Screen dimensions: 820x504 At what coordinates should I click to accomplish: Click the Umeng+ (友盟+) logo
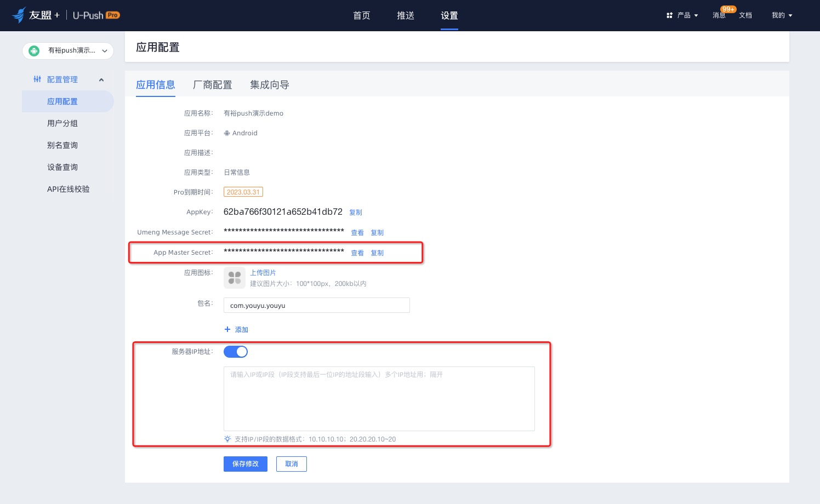[36, 15]
